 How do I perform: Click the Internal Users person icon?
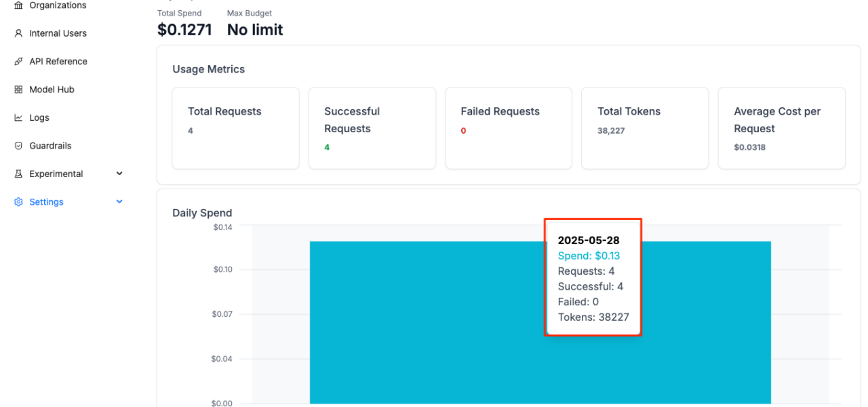[x=18, y=33]
